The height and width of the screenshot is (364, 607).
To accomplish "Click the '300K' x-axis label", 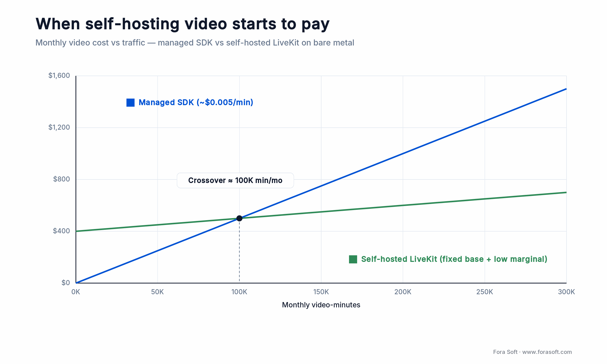I will [567, 292].
